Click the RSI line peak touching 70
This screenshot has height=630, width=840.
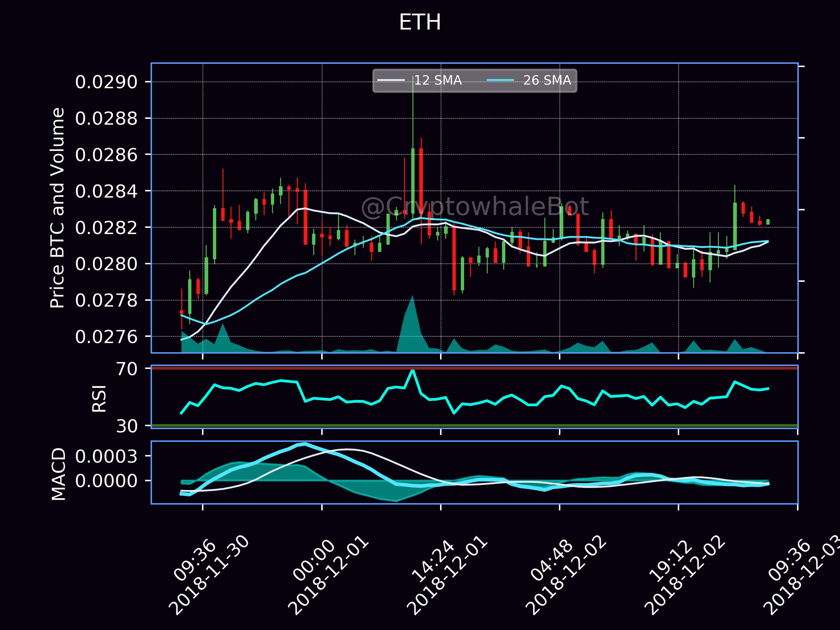[412, 371]
